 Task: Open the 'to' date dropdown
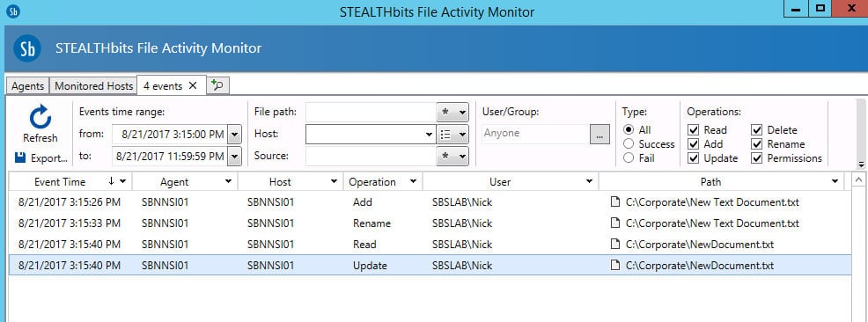point(235,157)
